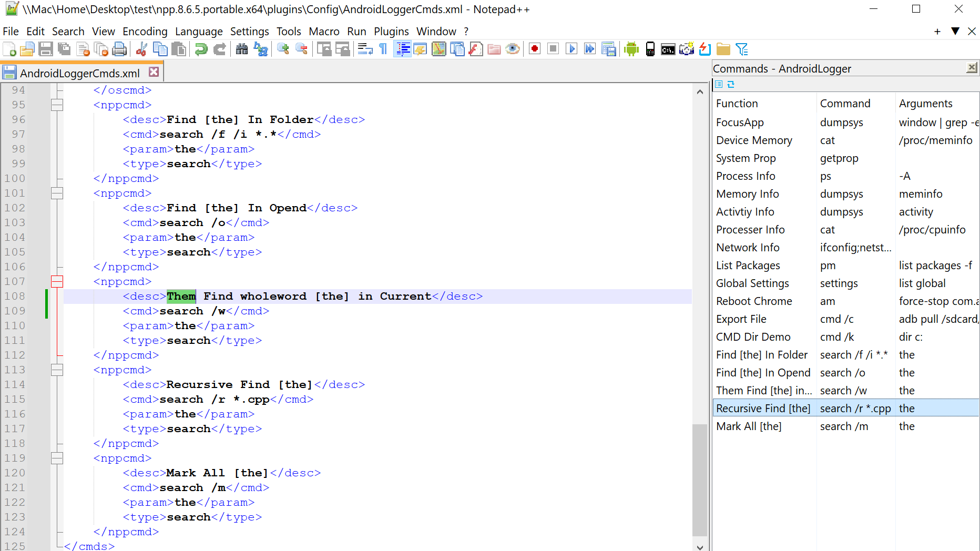The image size is (980, 551).
Task: Click the plus new-tab button at menu bar right
Action: [x=937, y=32]
